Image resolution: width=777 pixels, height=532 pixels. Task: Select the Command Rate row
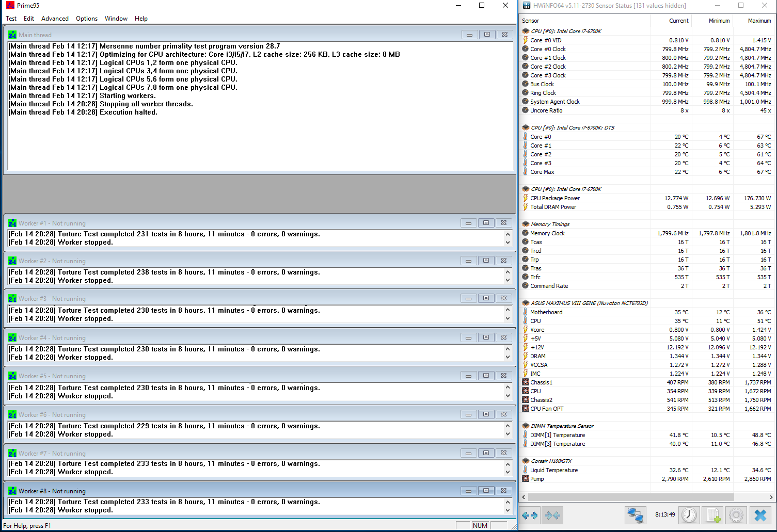647,286
